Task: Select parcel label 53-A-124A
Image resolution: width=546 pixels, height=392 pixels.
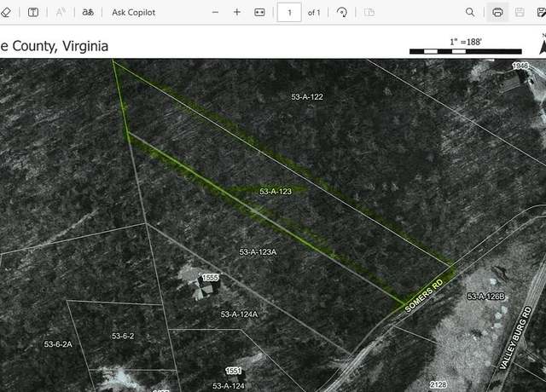Action: coord(239,314)
